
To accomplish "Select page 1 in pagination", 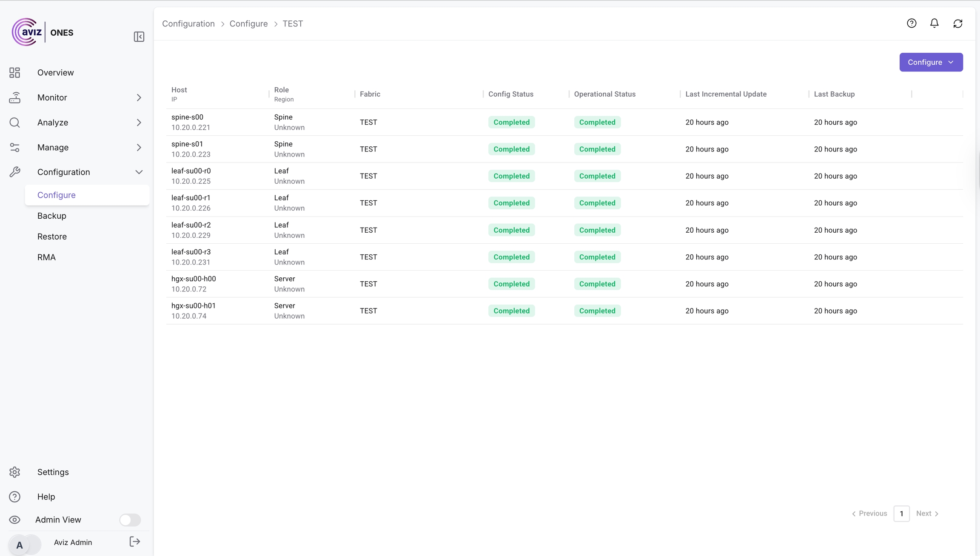I will pyautogui.click(x=901, y=513).
